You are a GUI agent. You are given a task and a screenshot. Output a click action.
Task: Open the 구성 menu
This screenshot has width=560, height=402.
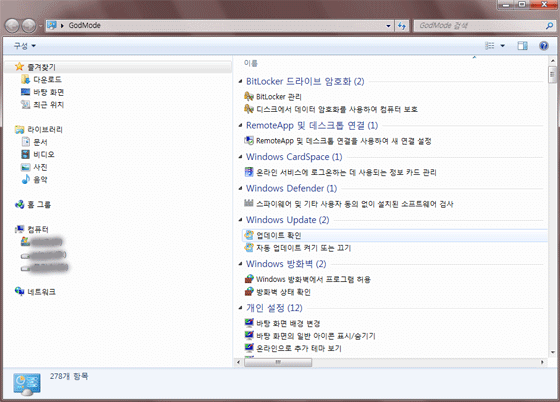click(x=25, y=46)
